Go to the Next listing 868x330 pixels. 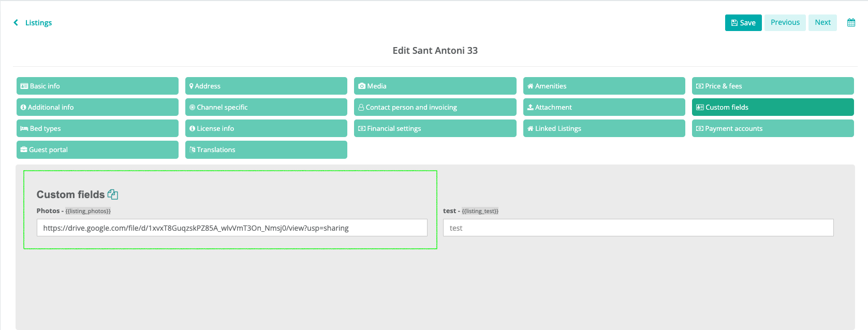822,23
